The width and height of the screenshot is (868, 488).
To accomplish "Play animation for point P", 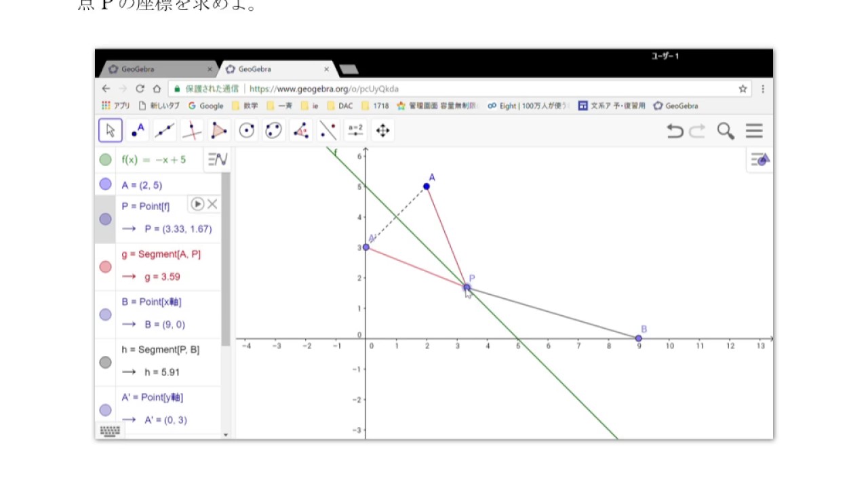I will [197, 204].
